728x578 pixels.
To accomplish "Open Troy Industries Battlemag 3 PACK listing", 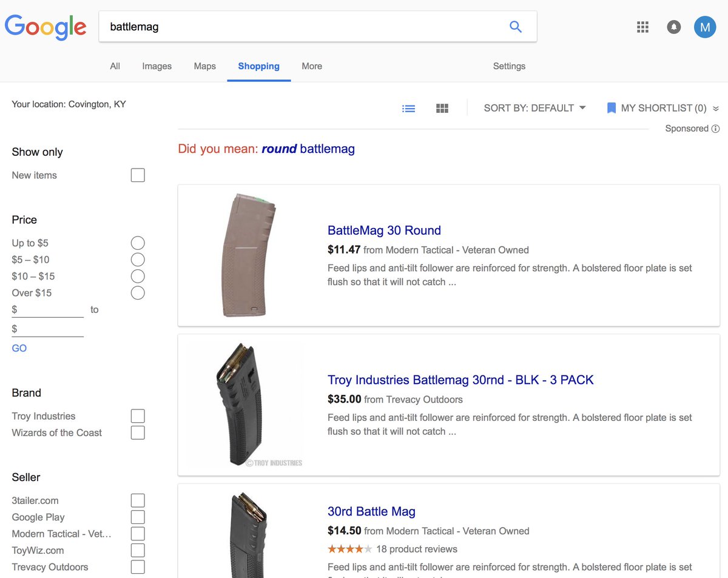I will tap(460, 380).
